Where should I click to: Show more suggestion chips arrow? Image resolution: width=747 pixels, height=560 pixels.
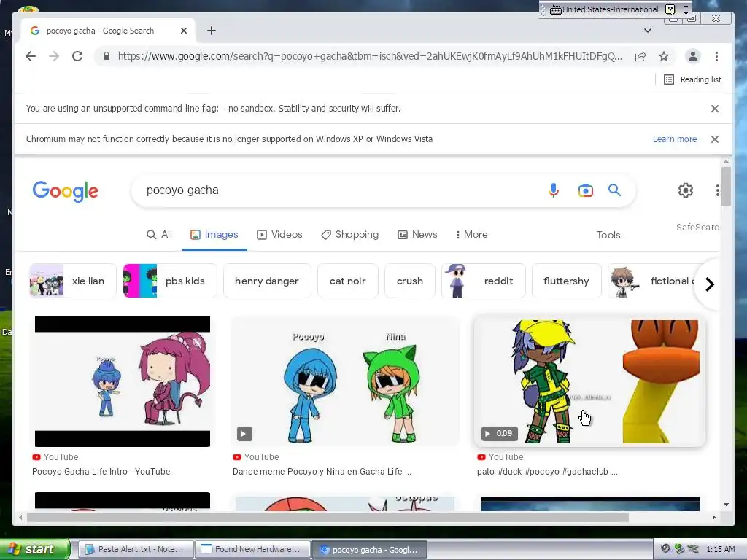(x=710, y=284)
